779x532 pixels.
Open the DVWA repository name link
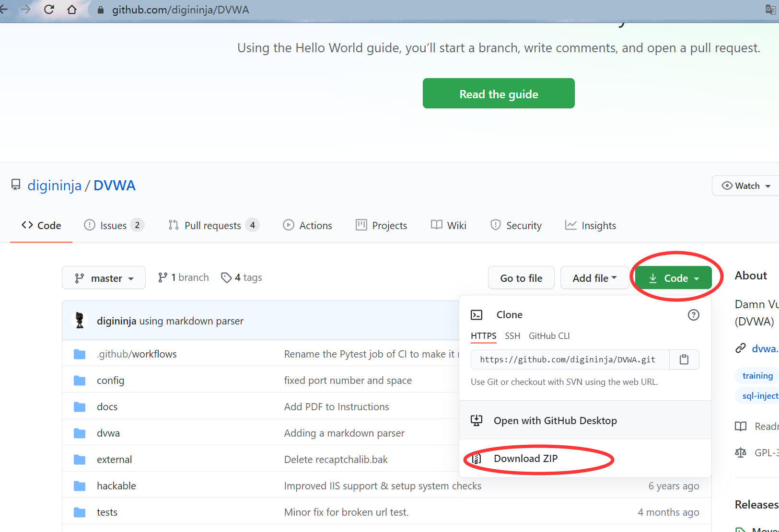point(115,185)
